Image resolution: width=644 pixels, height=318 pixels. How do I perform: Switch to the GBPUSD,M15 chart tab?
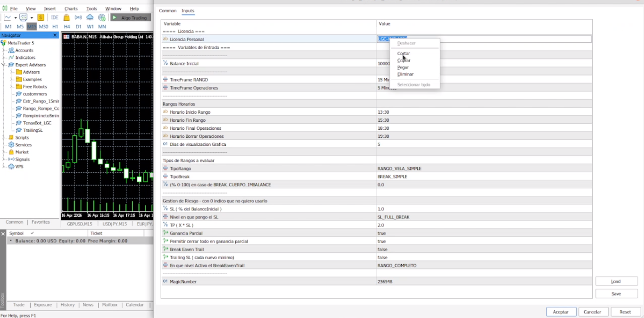click(x=79, y=224)
